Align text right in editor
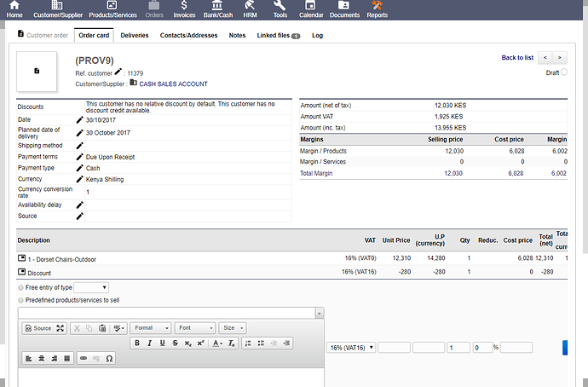 pos(55,359)
